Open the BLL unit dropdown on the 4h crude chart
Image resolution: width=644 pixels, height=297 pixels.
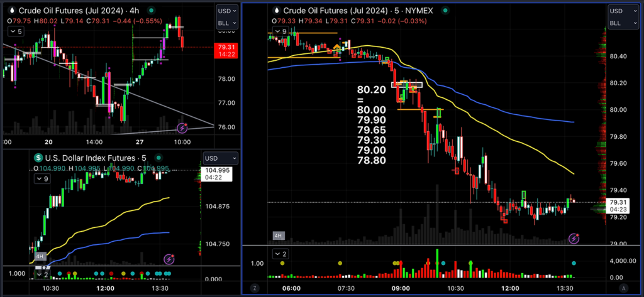point(227,23)
